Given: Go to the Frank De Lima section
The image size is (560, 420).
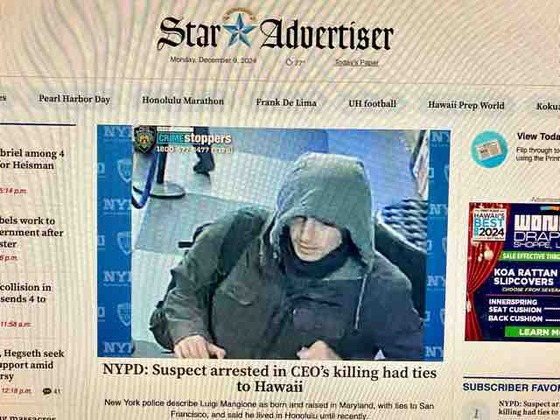Looking at the screenshot, I should click(286, 102).
